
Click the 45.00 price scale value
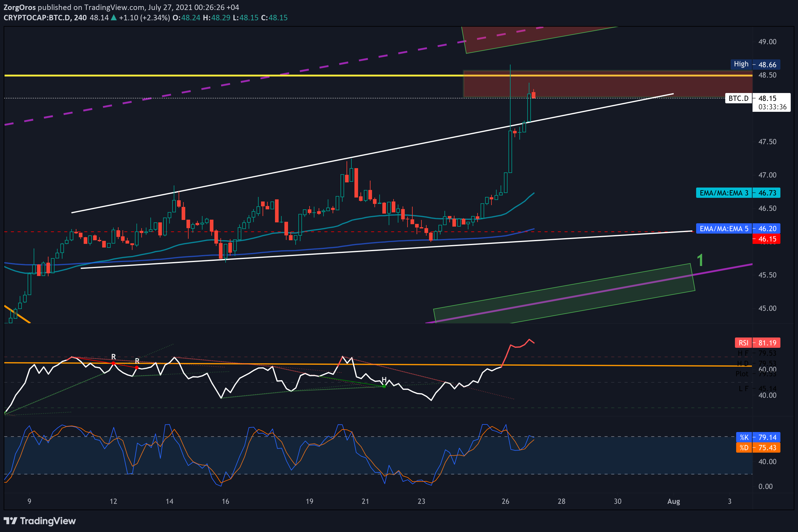point(767,308)
